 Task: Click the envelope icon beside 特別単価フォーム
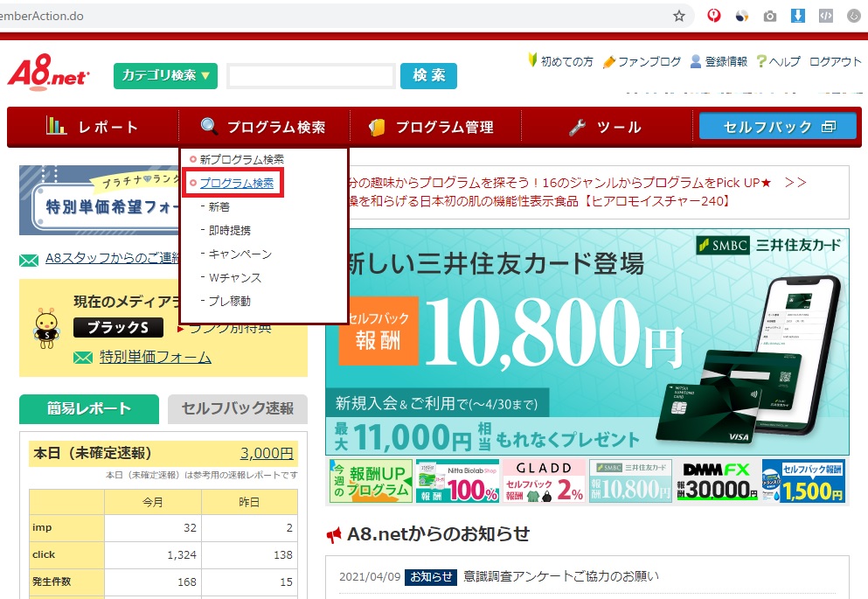click(x=83, y=357)
